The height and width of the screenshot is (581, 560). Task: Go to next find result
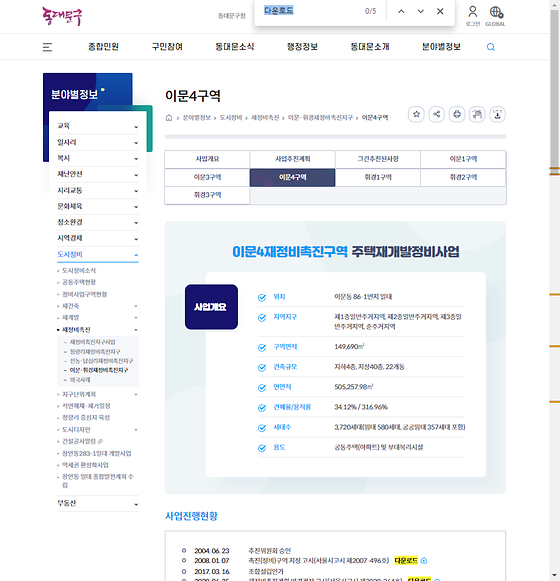coord(421,11)
